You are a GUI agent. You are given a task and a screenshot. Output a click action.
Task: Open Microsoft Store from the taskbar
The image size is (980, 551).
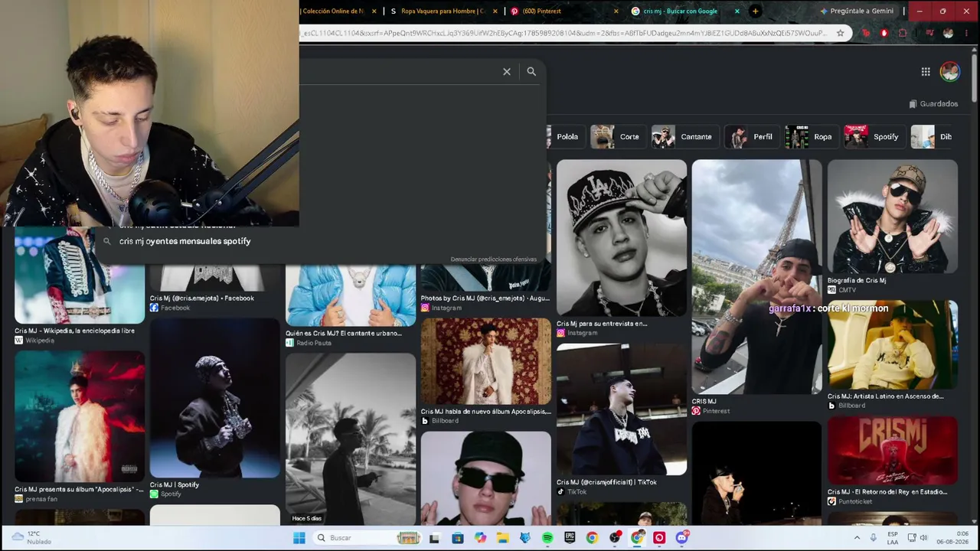(x=458, y=538)
